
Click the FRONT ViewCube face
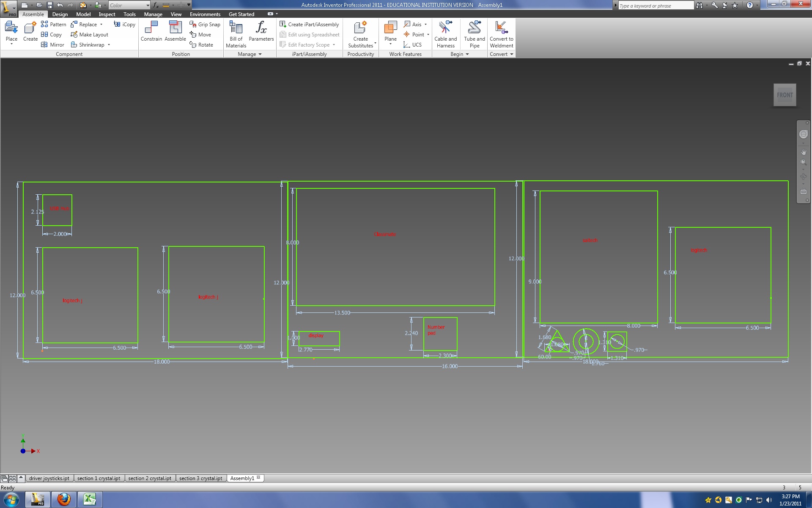785,95
